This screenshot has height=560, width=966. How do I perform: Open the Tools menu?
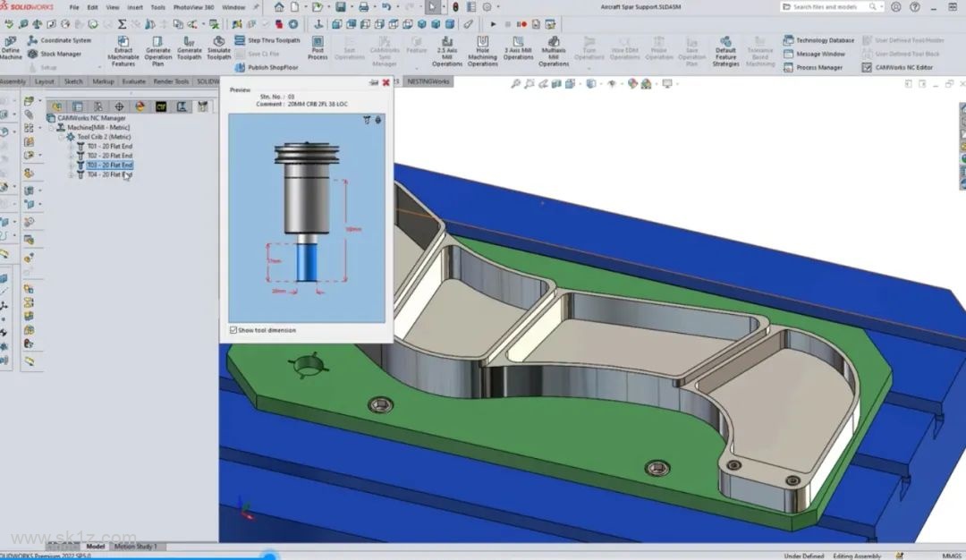click(x=157, y=7)
